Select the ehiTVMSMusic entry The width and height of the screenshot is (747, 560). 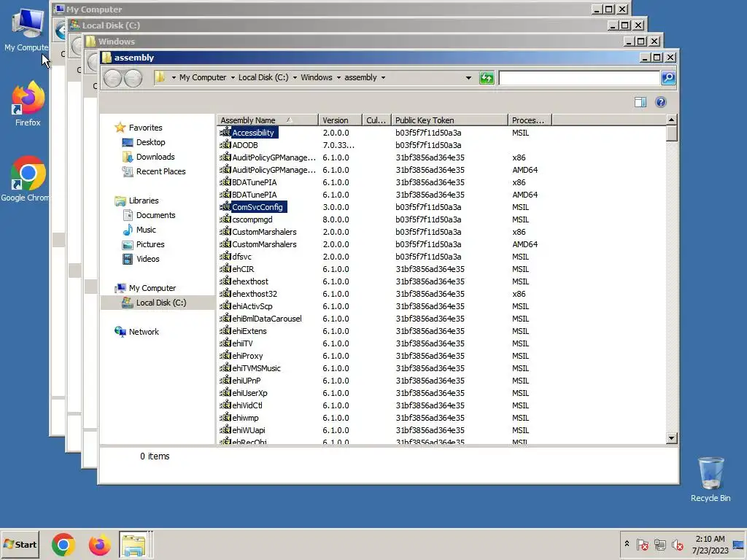click(256, 368)
